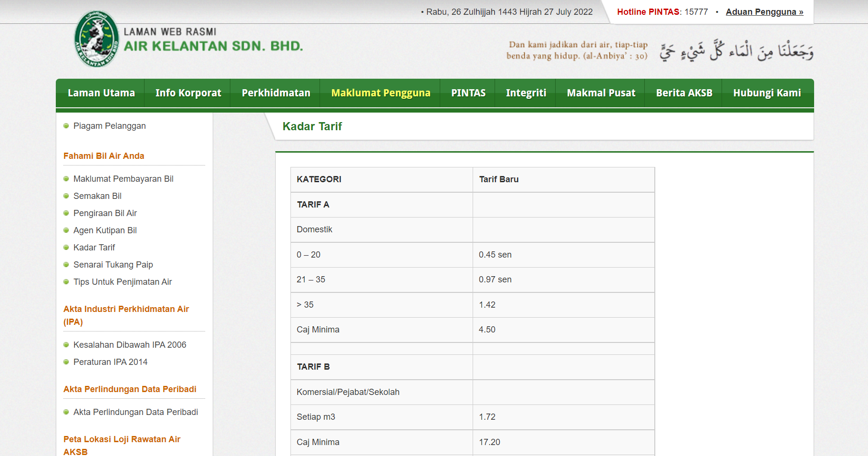
Task: Open the Hubungi Kami menu
Action: tap(767, 93)
